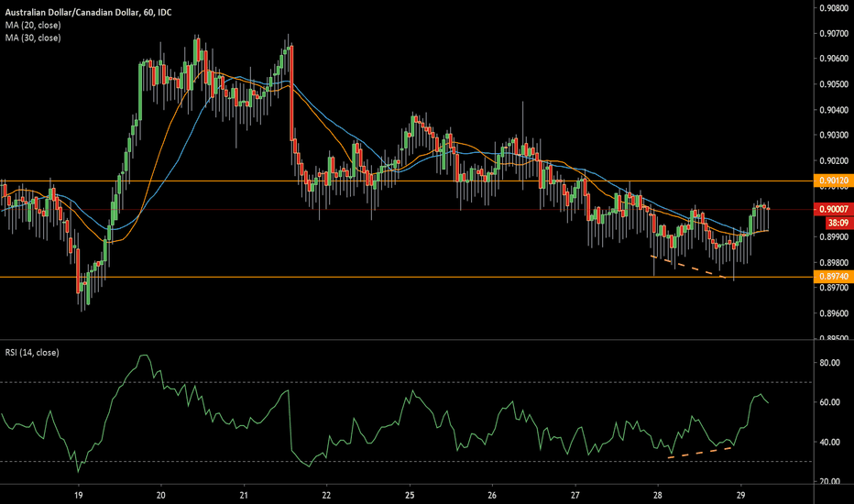Click the orange 0.89740 price label
The height and width of the screenshot is (504, 854).
click(x=832, y=277)
